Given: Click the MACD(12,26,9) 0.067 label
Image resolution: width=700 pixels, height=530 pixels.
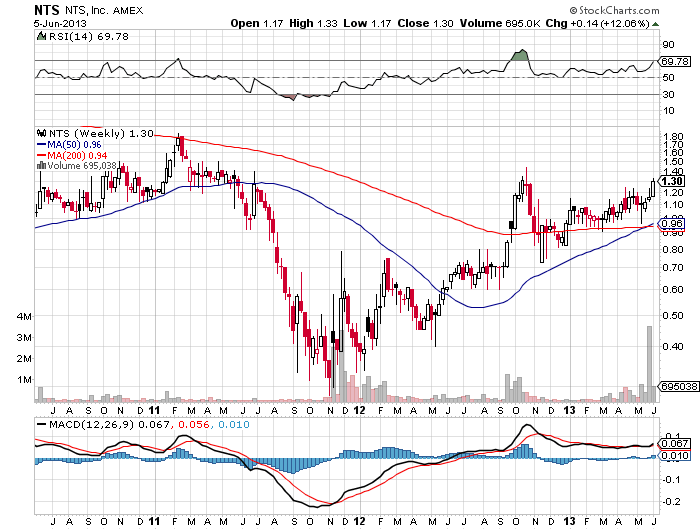Looking at the screenshot, I should pyautogui.click(x=103, y=424).
